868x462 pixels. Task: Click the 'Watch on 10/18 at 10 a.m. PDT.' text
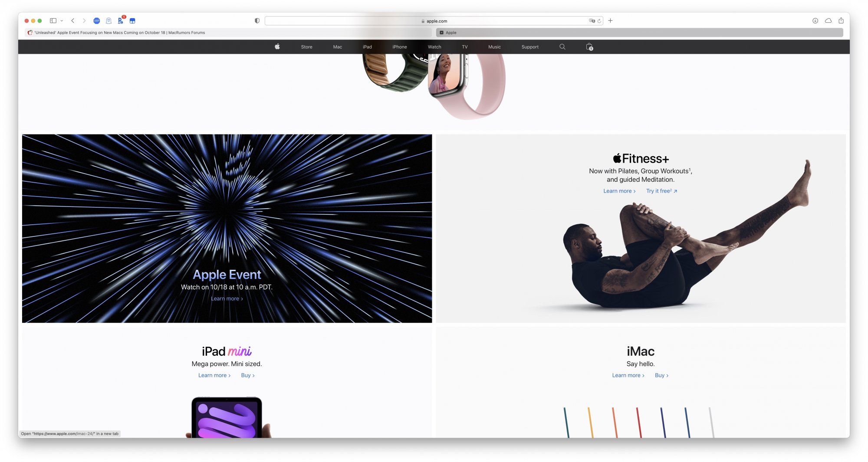pos(227,287)
